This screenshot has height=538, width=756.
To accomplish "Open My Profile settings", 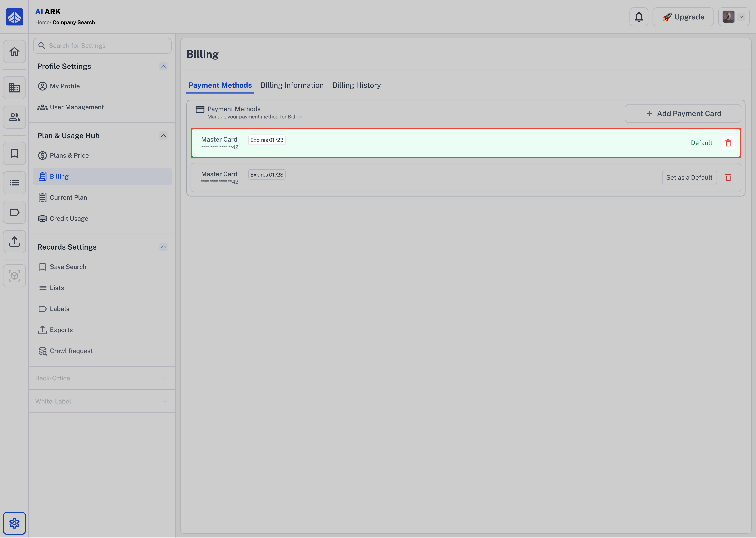I will [102, 86].
